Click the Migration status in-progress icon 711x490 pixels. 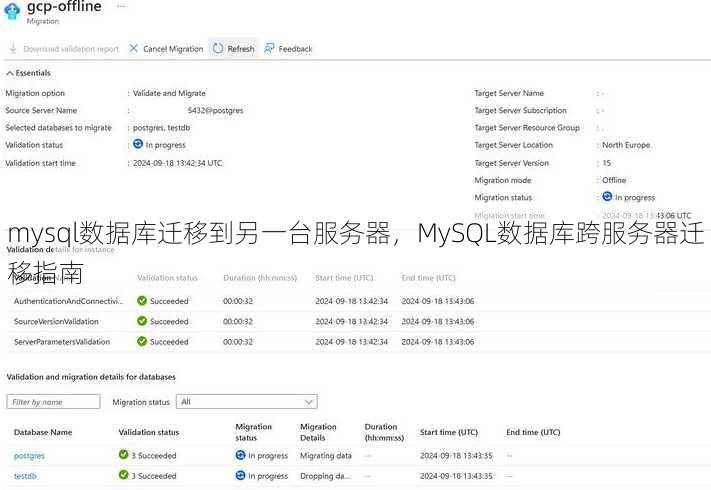[x=607, y=196]
